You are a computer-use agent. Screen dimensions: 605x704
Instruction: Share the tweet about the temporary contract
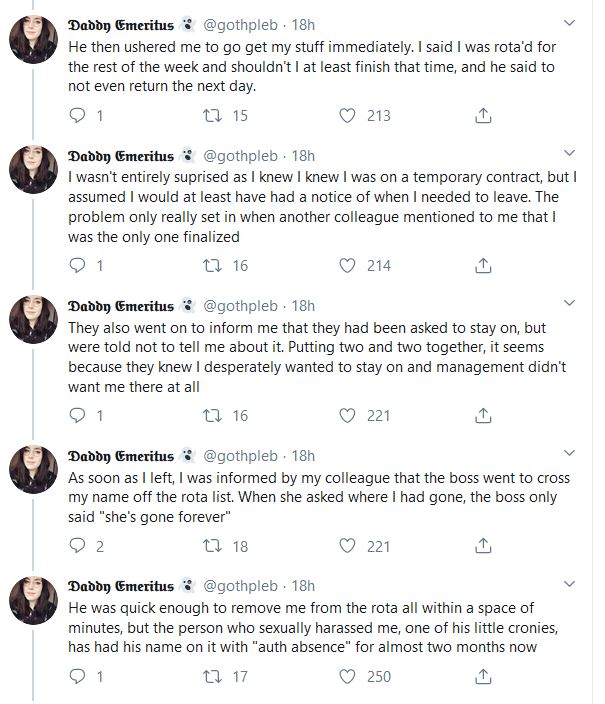click(x=483, y=265)
